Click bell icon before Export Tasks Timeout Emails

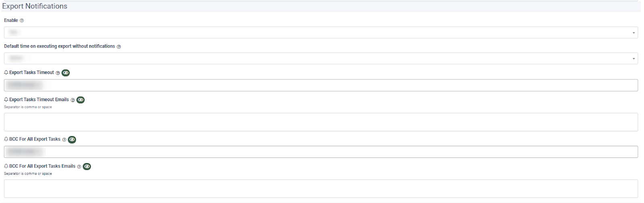(x=6, y=99)
